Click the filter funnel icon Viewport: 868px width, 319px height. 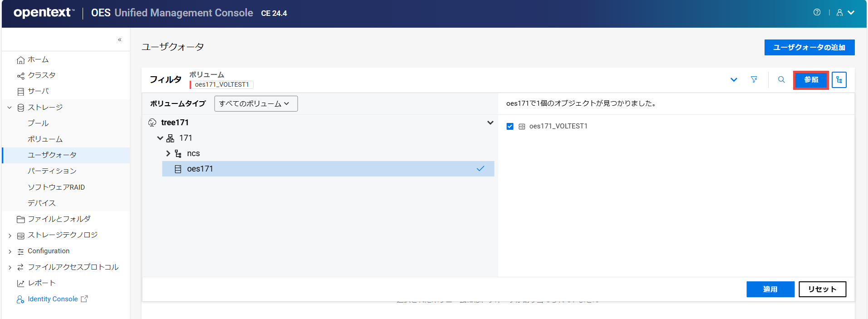click(754, 80)
